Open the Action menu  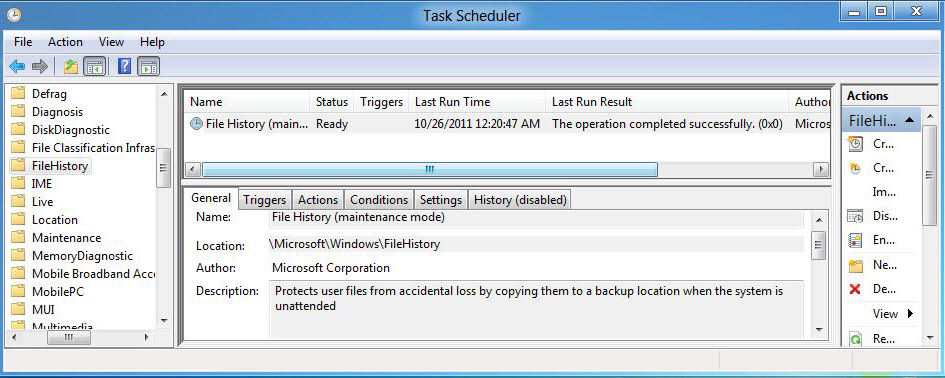coord(65,42)
